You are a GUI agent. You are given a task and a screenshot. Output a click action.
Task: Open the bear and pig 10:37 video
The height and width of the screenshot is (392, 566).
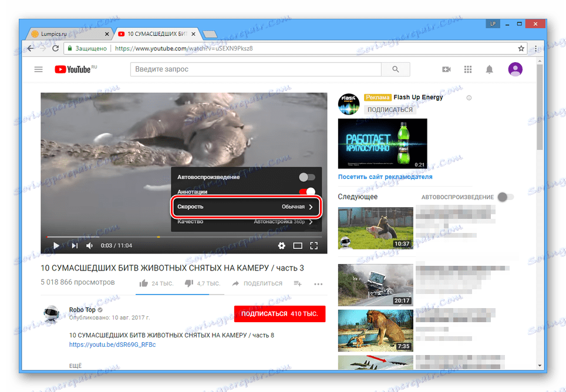(x=376, y=228)
